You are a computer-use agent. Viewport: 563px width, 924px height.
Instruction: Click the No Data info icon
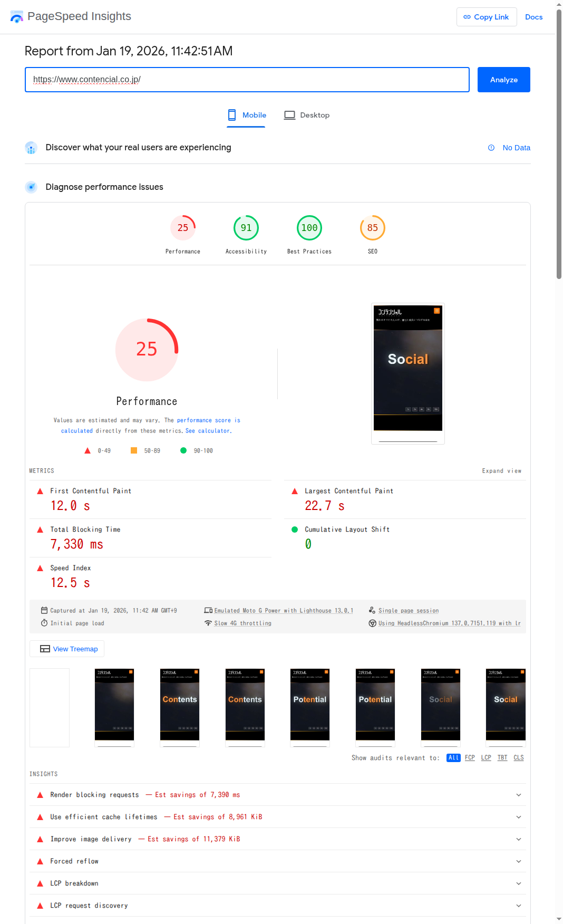click(491, 148)
